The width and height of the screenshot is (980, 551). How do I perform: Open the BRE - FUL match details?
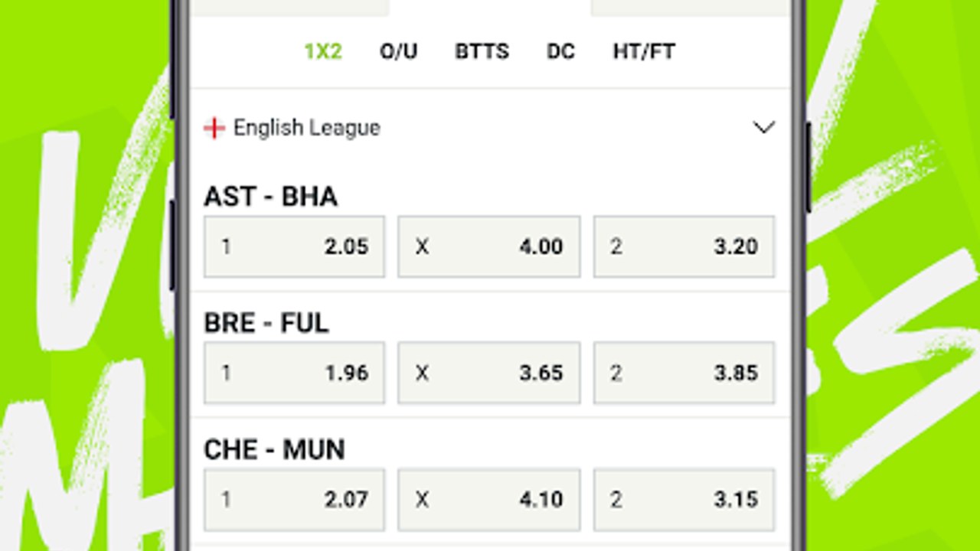coord(266,323)
